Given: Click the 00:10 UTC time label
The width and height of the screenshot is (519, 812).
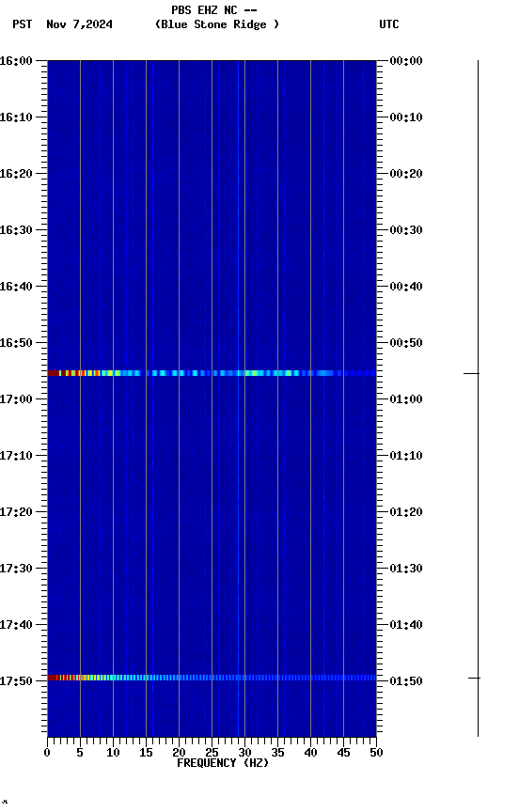Looking at the screenshot, I should [406, 117].
